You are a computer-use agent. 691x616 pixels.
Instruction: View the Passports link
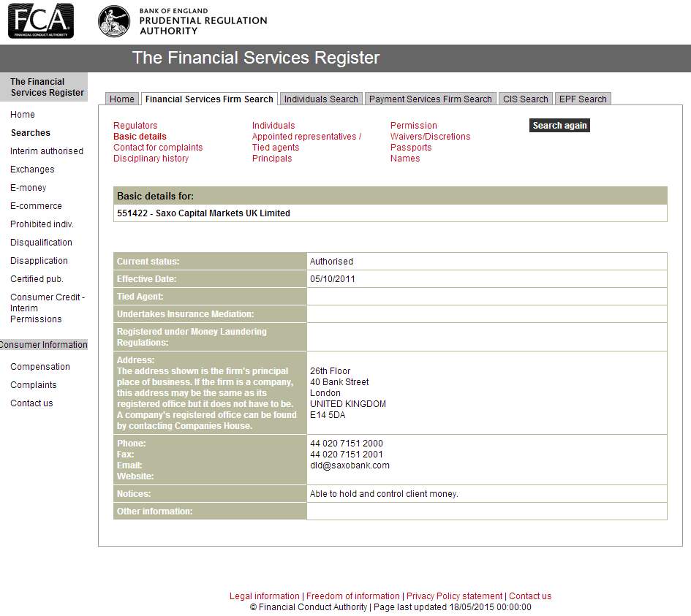click(411, 148)
